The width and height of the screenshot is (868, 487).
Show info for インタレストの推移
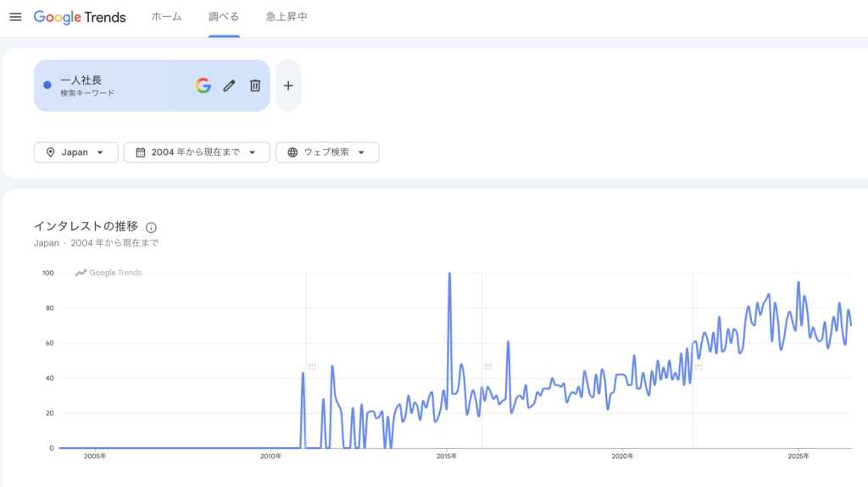[x=151, y=228]
